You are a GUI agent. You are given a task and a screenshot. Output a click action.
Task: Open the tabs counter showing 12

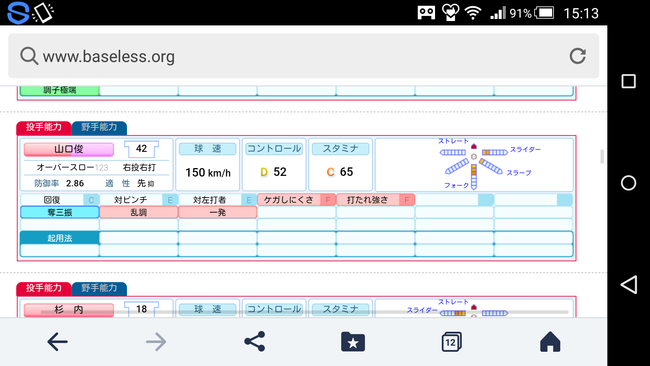coord(451,342)
